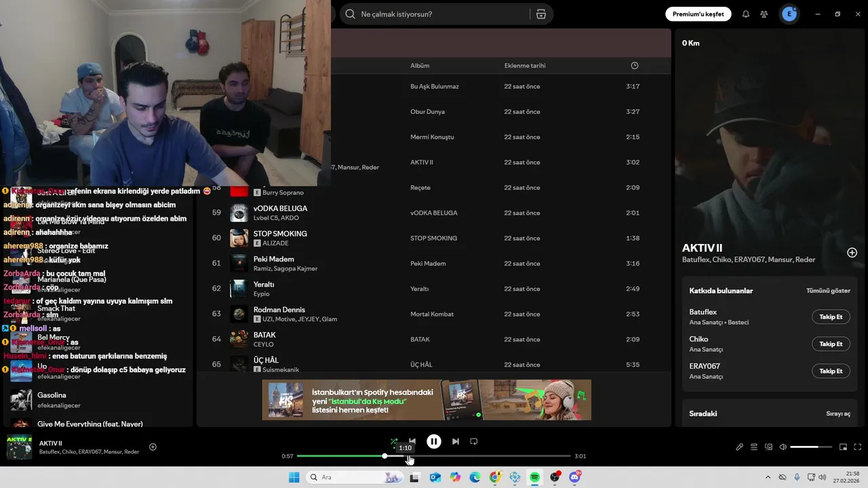
Task: Click the song progress bar
Action: [x=434, y=456]
